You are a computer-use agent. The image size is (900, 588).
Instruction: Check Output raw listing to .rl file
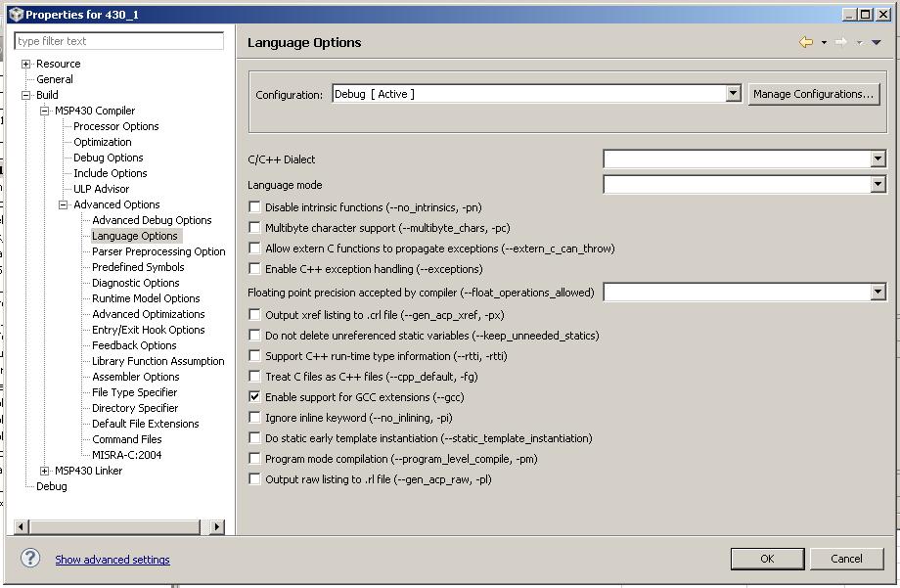[x=254, y=478]
